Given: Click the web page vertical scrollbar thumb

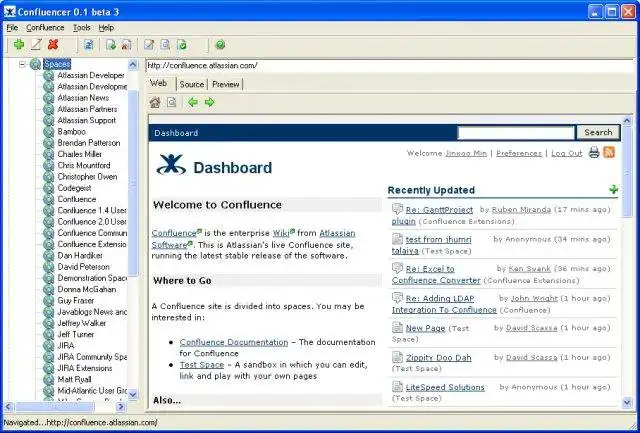Looking at the screenshot, I should [627, 171].
